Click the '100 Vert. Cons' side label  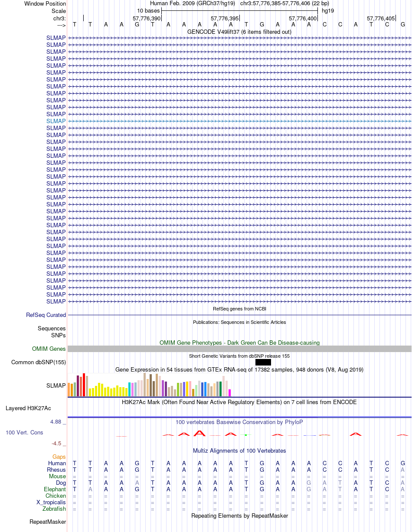24,433
